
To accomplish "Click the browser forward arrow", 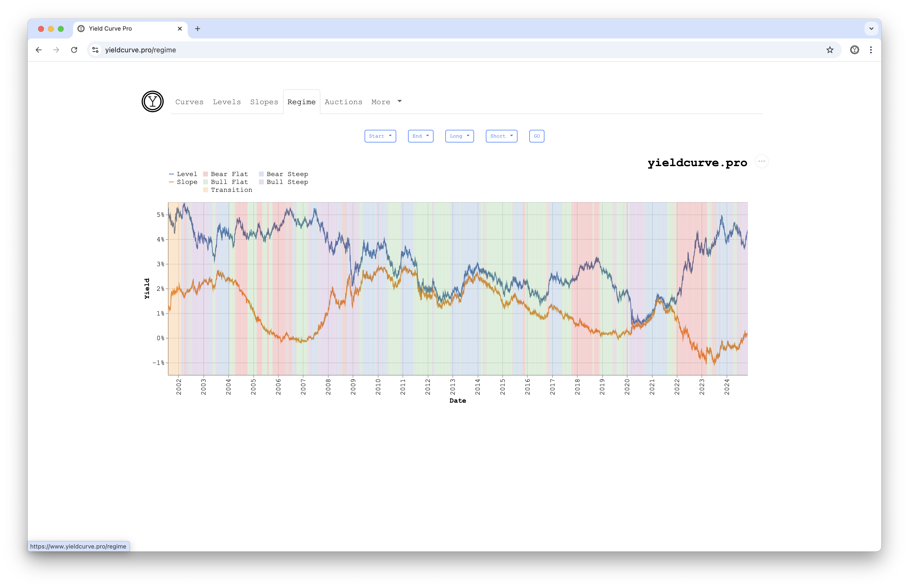I will (x=56, y=50).
